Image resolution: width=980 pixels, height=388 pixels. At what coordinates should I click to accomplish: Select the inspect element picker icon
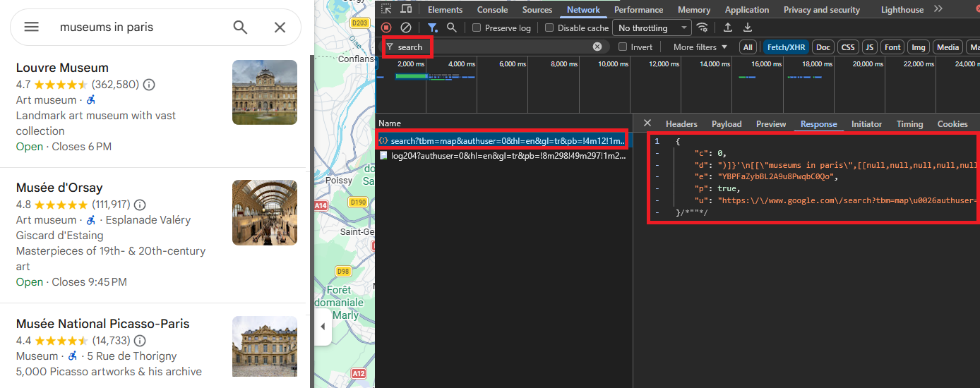pyautogui.click(x=386, y=9)
